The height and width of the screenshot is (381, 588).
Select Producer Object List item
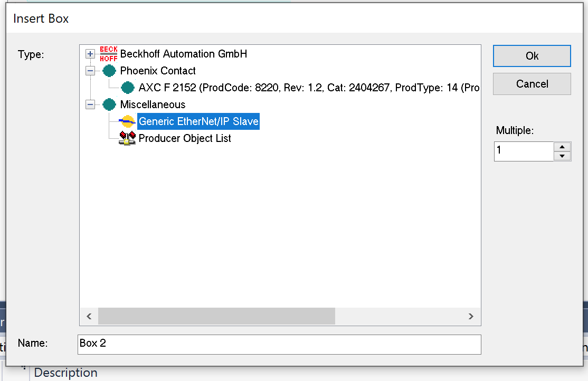pyautogui.click(x=185, y=138)
